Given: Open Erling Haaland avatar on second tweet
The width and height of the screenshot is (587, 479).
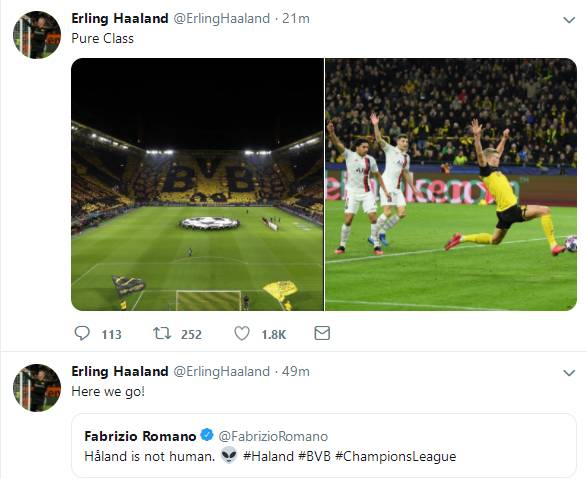Looking at the screenshot, I should [37, 388].
